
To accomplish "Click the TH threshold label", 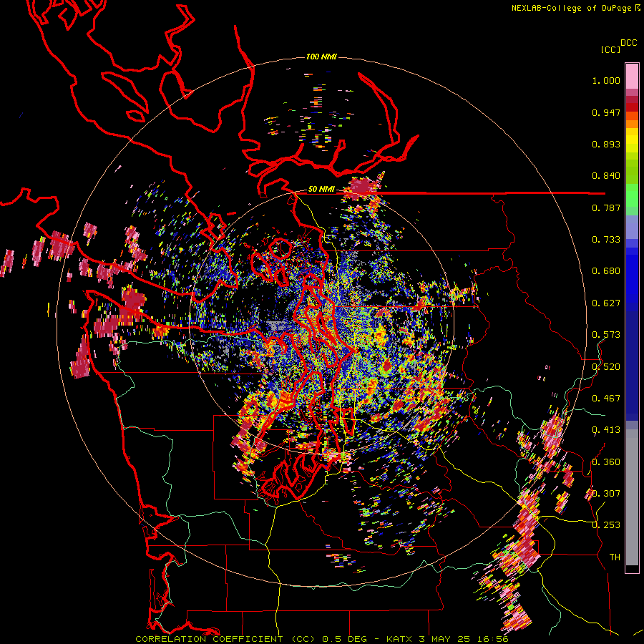I will point(615,557).
